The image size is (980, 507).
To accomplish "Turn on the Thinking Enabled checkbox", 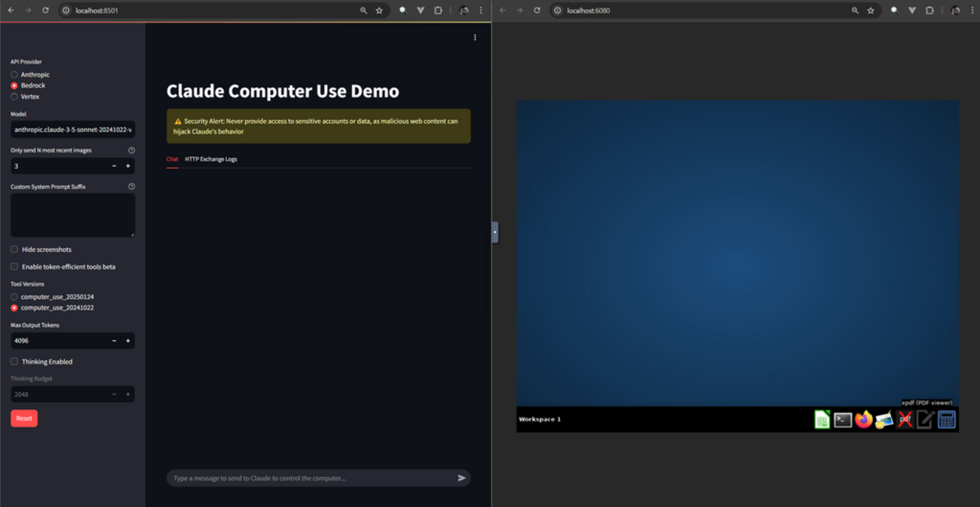I will coord(14,361).
